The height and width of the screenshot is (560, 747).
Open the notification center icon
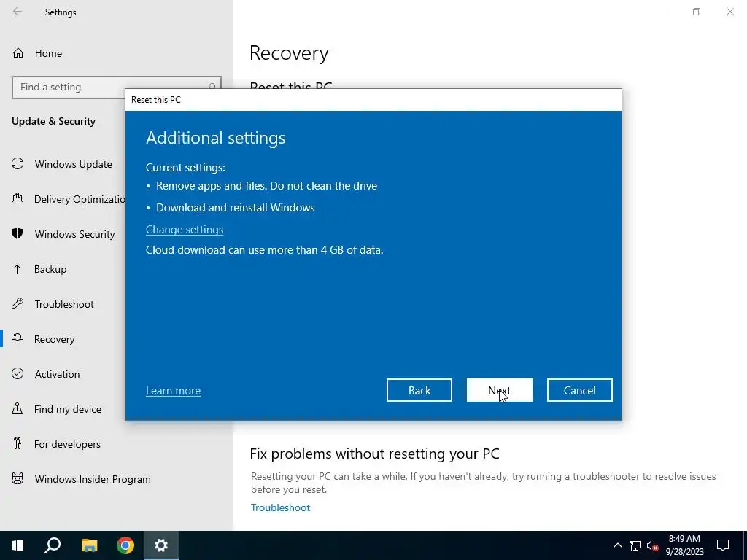[723, 545]
